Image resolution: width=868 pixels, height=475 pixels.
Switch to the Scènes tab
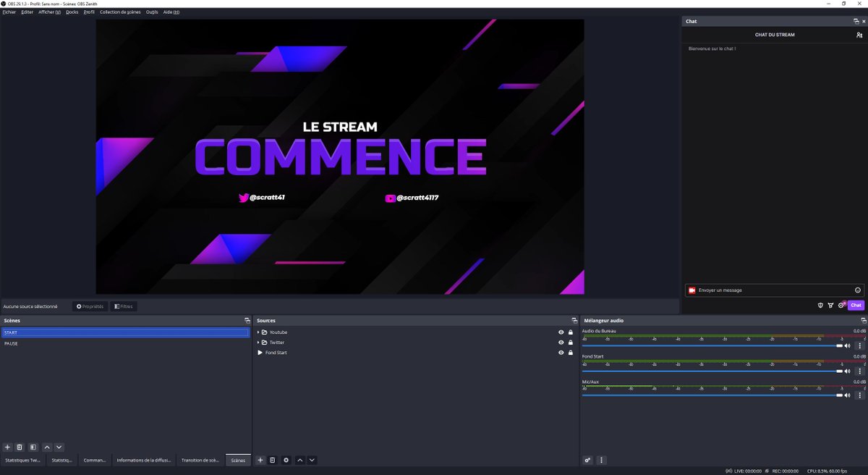(x=238, y=460)
